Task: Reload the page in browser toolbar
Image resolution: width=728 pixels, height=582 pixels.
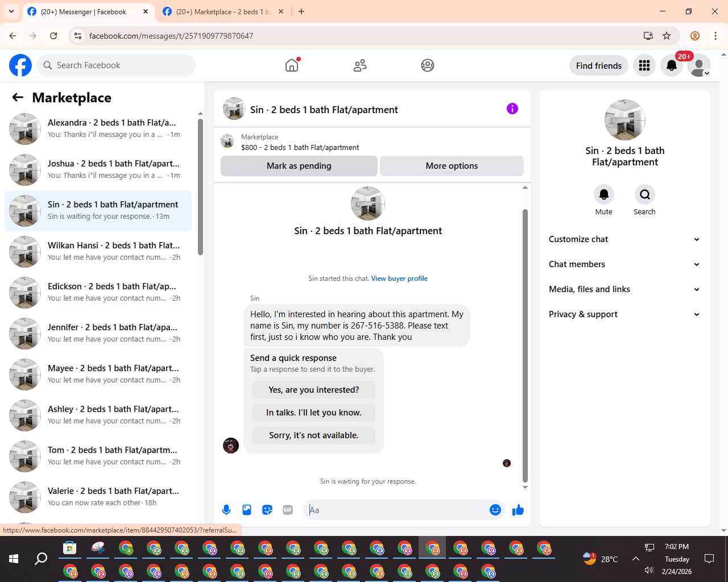Action: click(53, 36)
